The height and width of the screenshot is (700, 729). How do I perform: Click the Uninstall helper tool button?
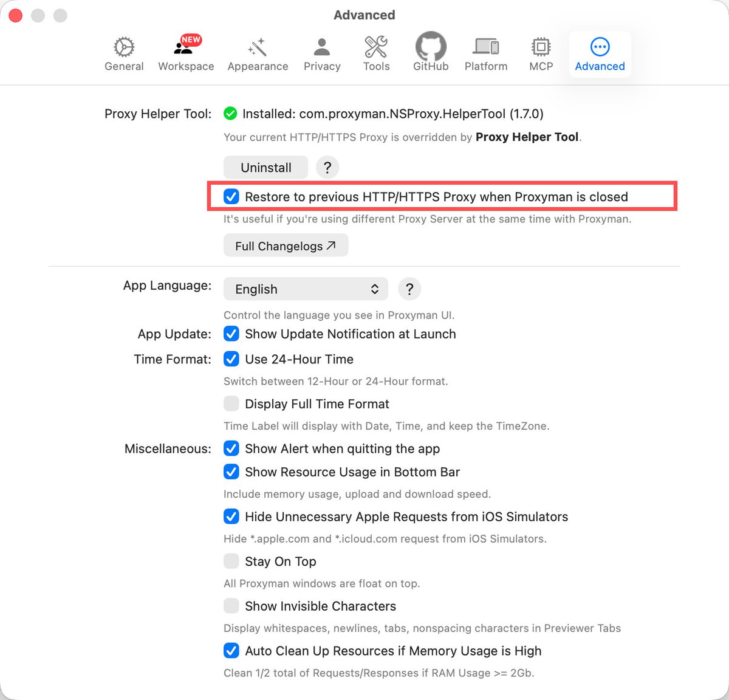pos(265,168)
